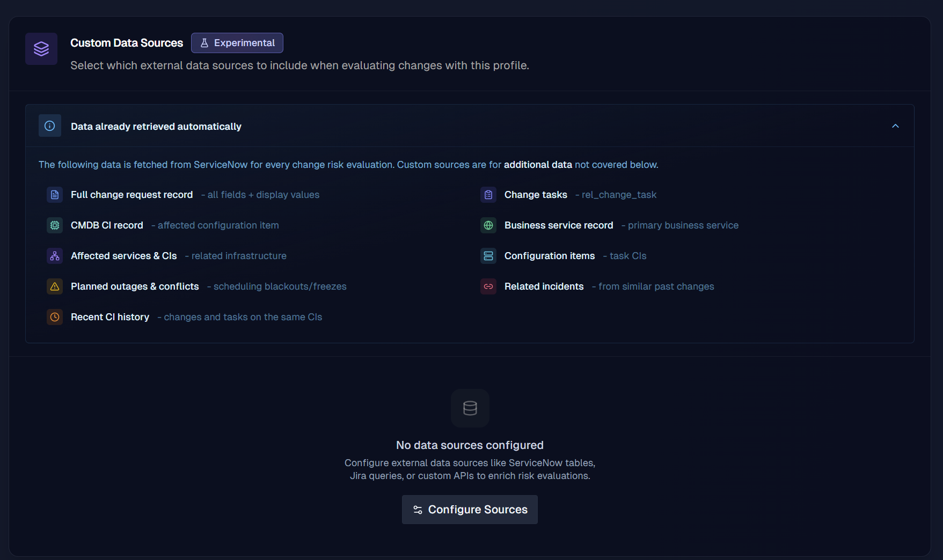Click the Configure Sources button
The height and width of the screenshot is (560, 943).
pos(470,509)
